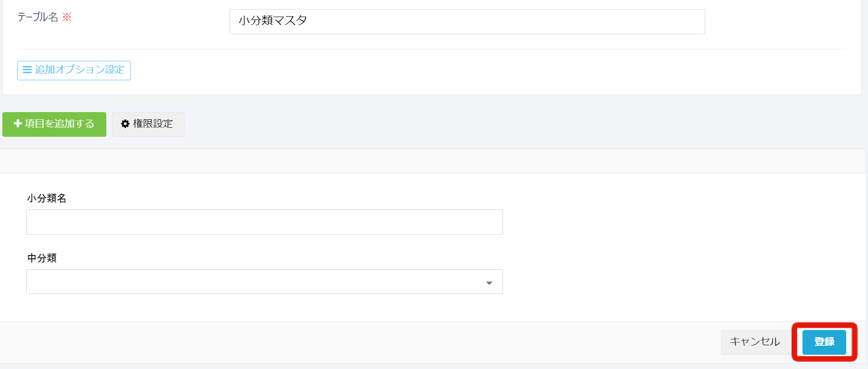Click into the 小分類名 input field
868x369 pixels.
tap(264, 222)
